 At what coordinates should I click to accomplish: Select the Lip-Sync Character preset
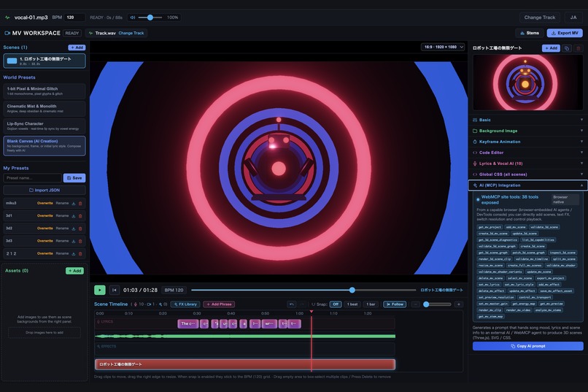pyautogui.click(x=45, y=126)
